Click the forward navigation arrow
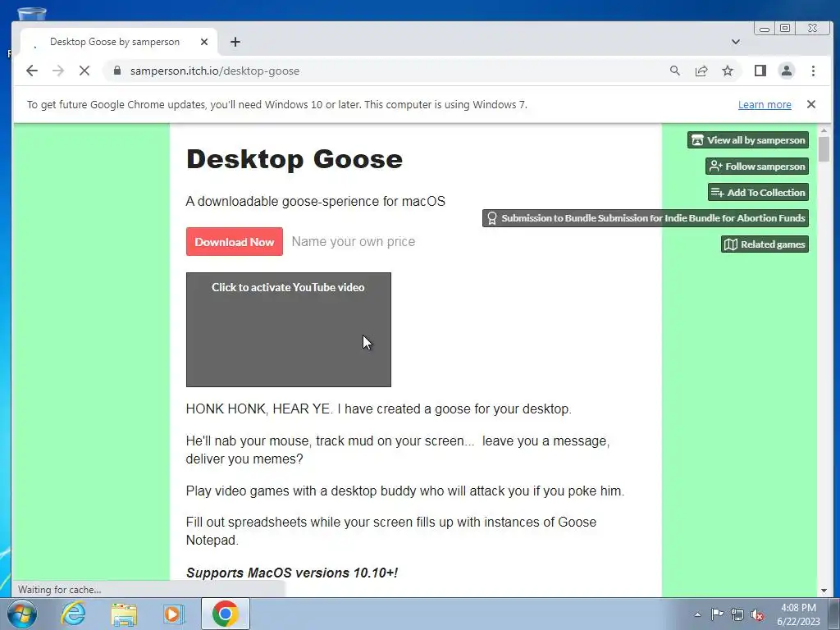The height and width of the screenshot is (630, 840). click(58, 71)
